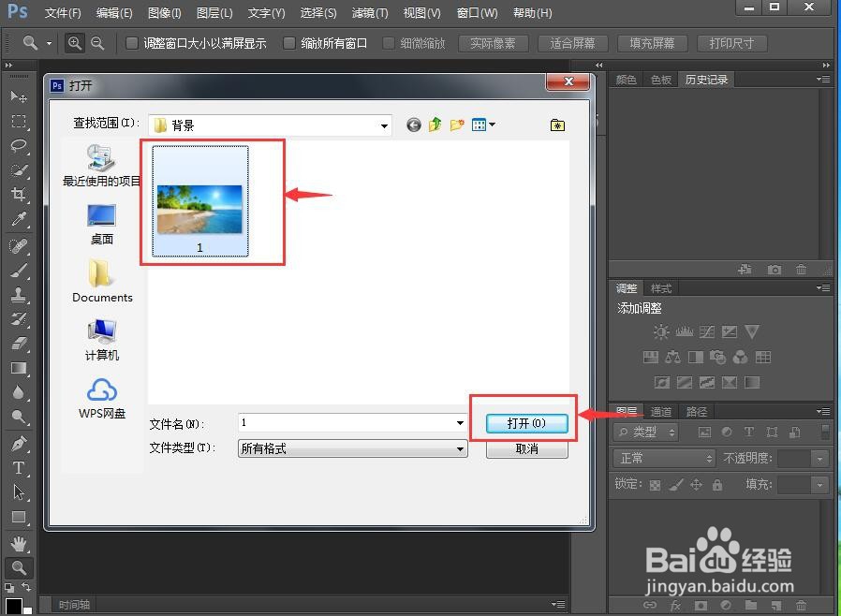Select the Gradient tool
841x616 pixels.
19,369
